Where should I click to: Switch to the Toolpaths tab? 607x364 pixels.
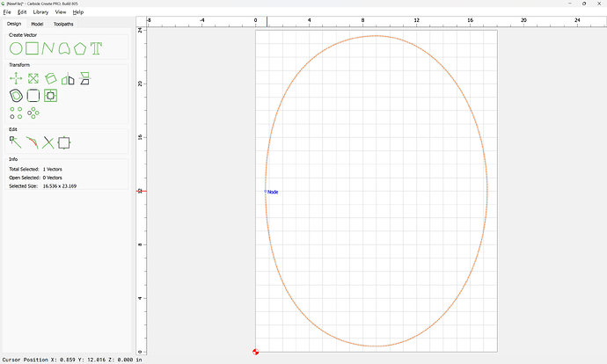click(x=63, y=24)
